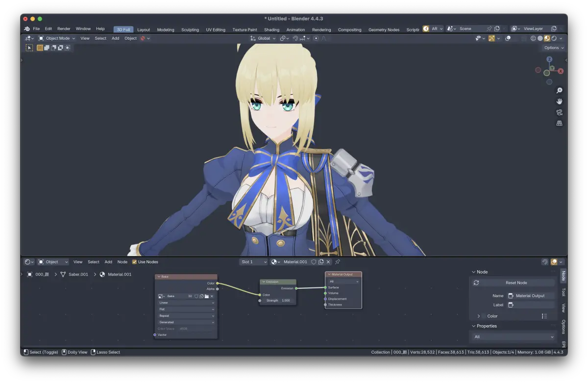Click the Reset Node refresh icon
This screenshot has width=588, height=383.
tap(476, 283)
